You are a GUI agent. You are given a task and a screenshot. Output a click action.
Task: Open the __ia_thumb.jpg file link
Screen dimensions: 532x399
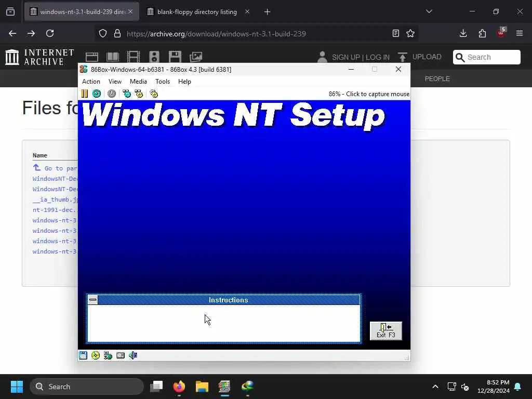point(55,199)
